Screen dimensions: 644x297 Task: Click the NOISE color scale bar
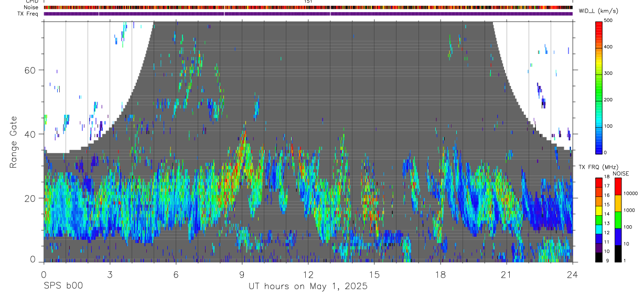pyautogui.click(x=618, y=220)
